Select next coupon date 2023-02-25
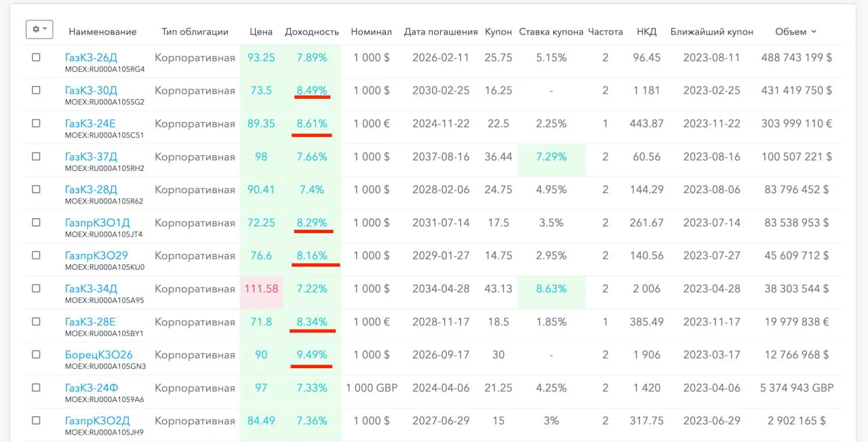868x442 pixels. (x=711, y=90)
